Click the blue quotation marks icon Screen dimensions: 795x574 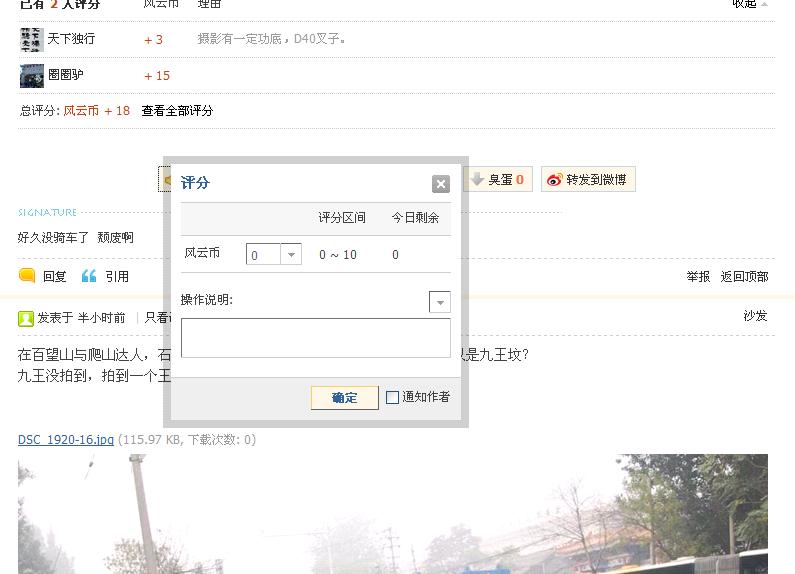pyautogui.click(x=89, y=276)
